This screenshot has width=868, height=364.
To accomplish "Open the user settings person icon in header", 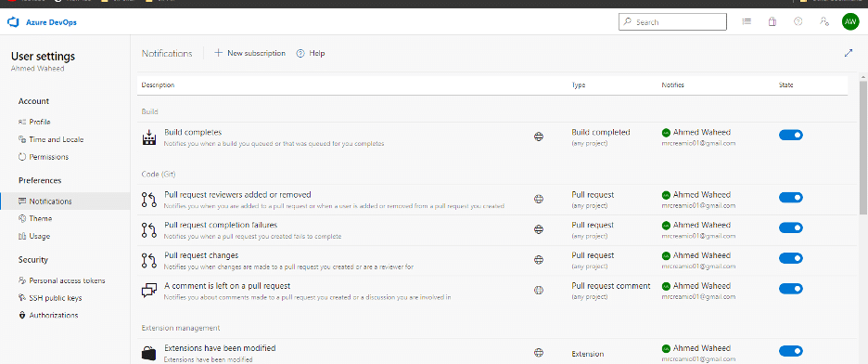I will (824, 21).
